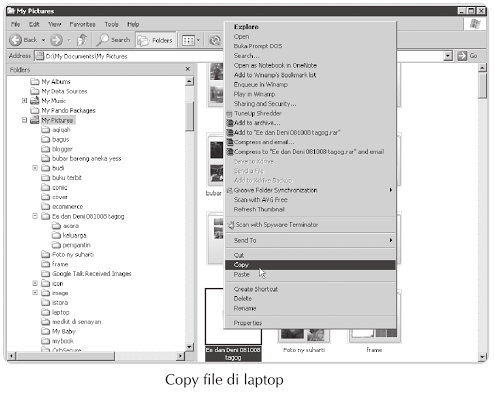The image size is (494, 394).
Task: Click the Back toolbar button
Action: pyautogui.click(x=23, y=40)
